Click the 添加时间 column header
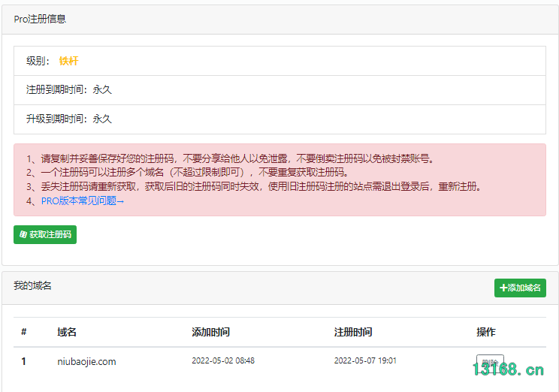Image resolution: width=559 pixels, height=392 pixels. (210, 332)
